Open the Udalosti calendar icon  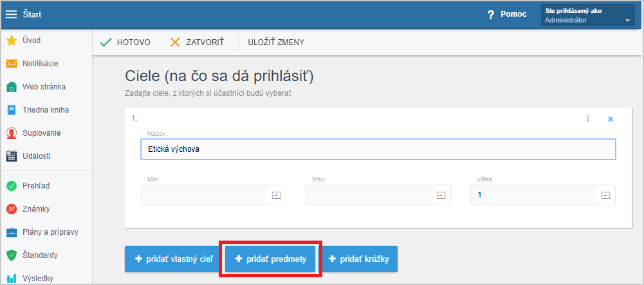[x=12, y=156]
